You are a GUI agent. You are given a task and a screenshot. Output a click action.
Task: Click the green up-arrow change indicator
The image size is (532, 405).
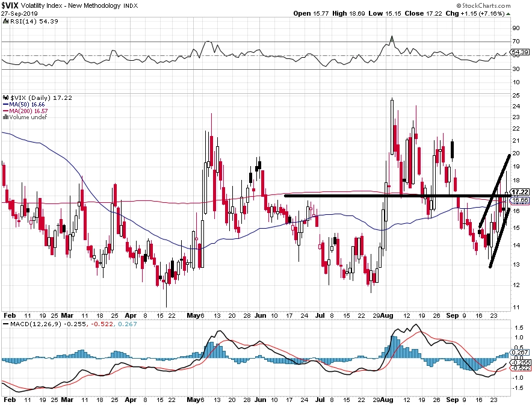(x=508, y=14)
